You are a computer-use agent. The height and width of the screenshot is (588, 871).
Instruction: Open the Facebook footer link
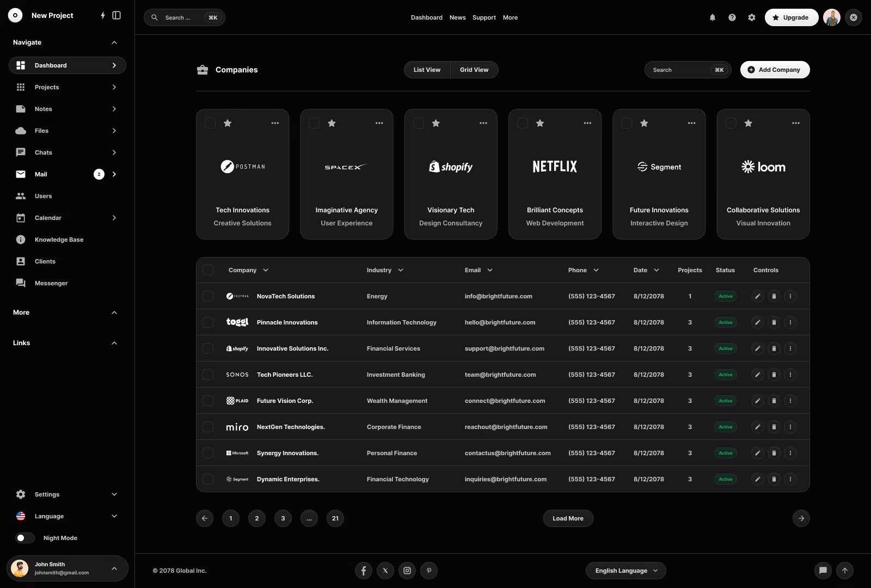(x=364, y=571)
